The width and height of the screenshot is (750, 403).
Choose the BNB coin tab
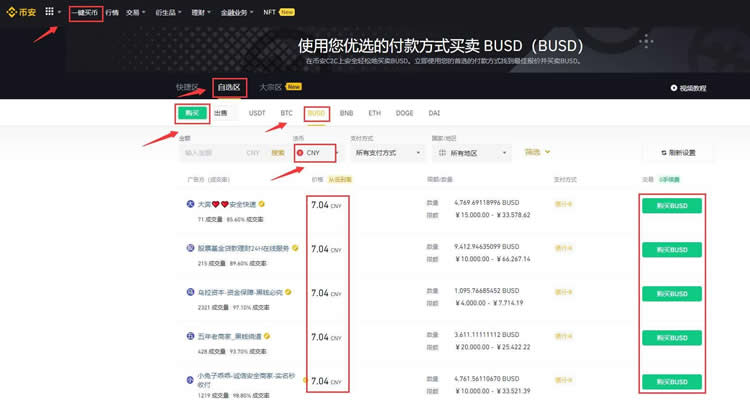tap(346, 113)
